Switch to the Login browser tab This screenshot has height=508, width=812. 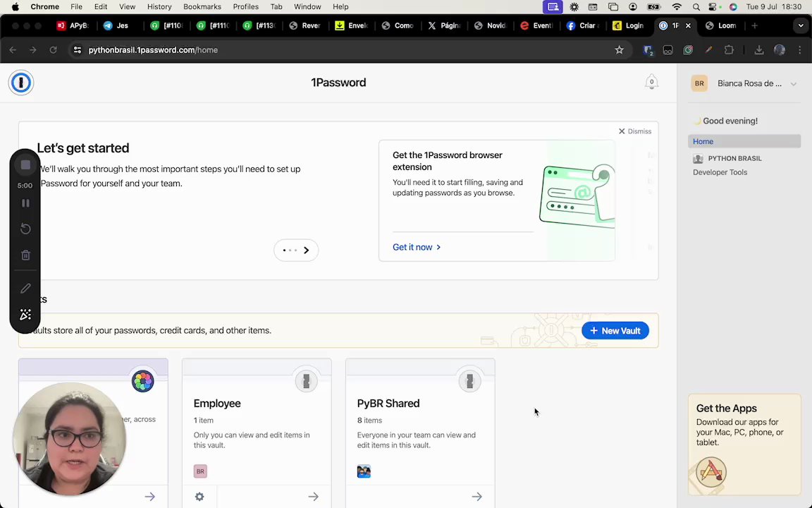pyautogui.click(x=628, y=25)
